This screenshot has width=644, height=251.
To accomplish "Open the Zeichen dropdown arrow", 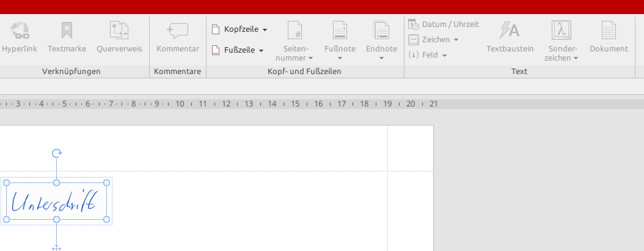I will (x=456, y=40).
